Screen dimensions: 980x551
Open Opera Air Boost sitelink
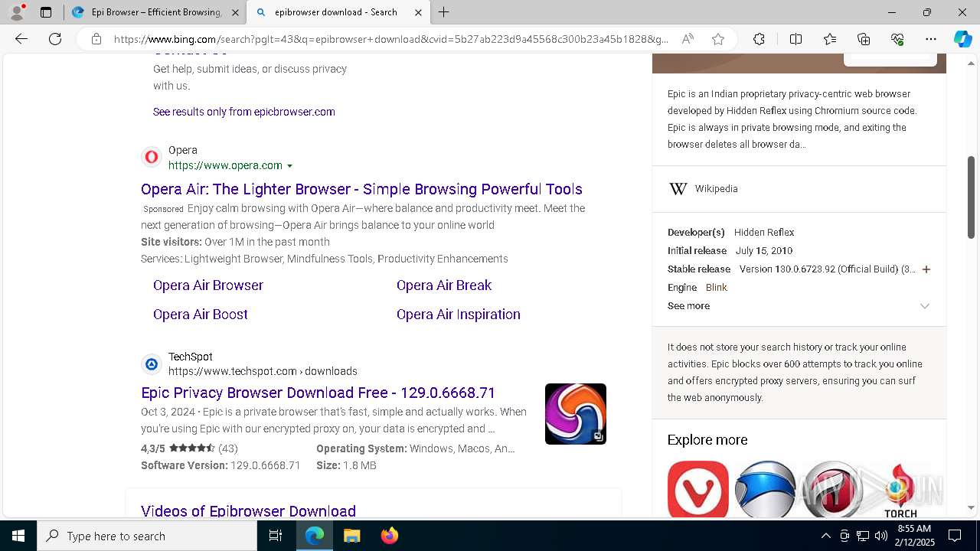tap(201, 315)
